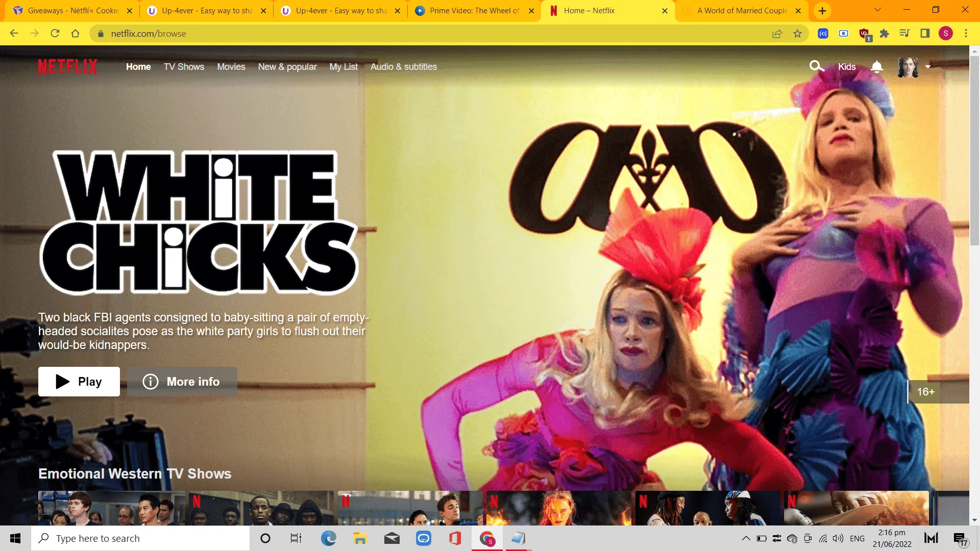Bookmark this page with the star
Viewport: 980px width, 551px height.
point(797,34)
